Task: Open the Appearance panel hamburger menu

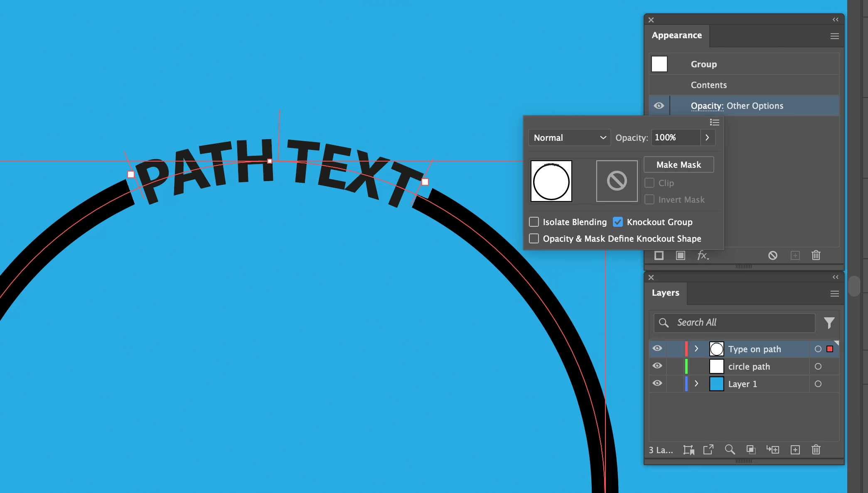Action: click(834, 36)
